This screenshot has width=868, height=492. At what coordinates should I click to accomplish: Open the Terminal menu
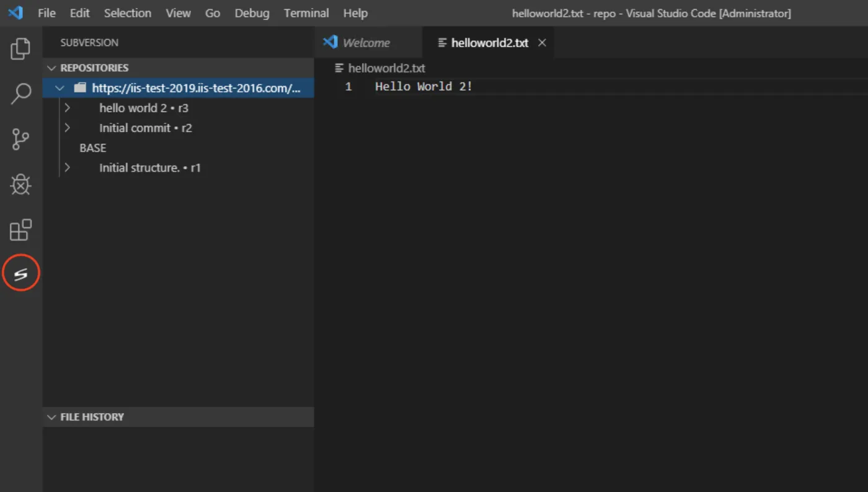point(306,13)
